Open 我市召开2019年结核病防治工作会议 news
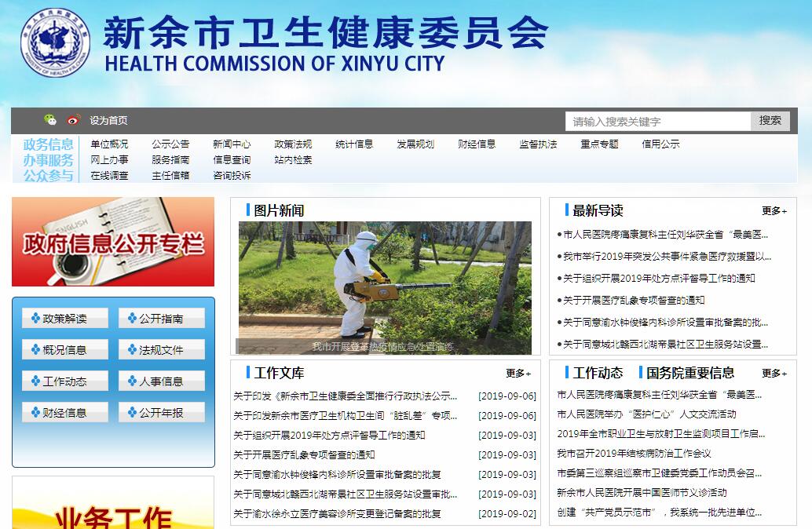 click(634, 454)
